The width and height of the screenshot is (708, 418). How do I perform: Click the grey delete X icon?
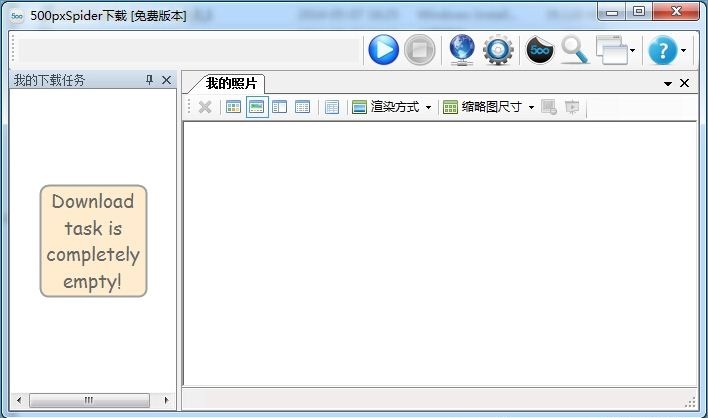coord(205,107)
